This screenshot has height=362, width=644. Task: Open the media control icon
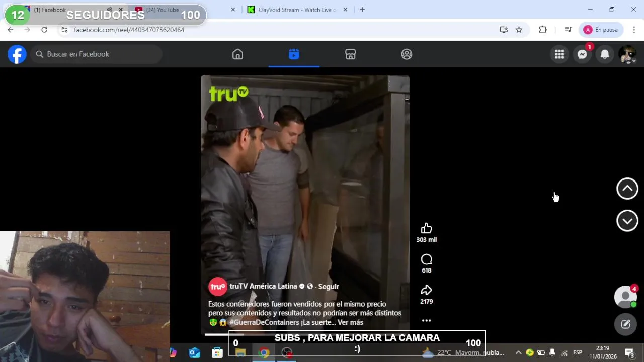click(568, 30)
